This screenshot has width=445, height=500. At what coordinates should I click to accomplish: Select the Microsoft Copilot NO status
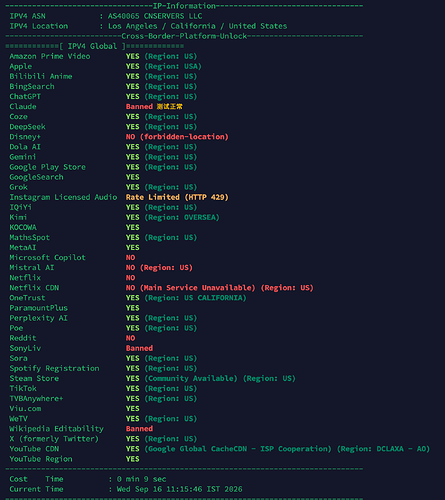point(130,258)
